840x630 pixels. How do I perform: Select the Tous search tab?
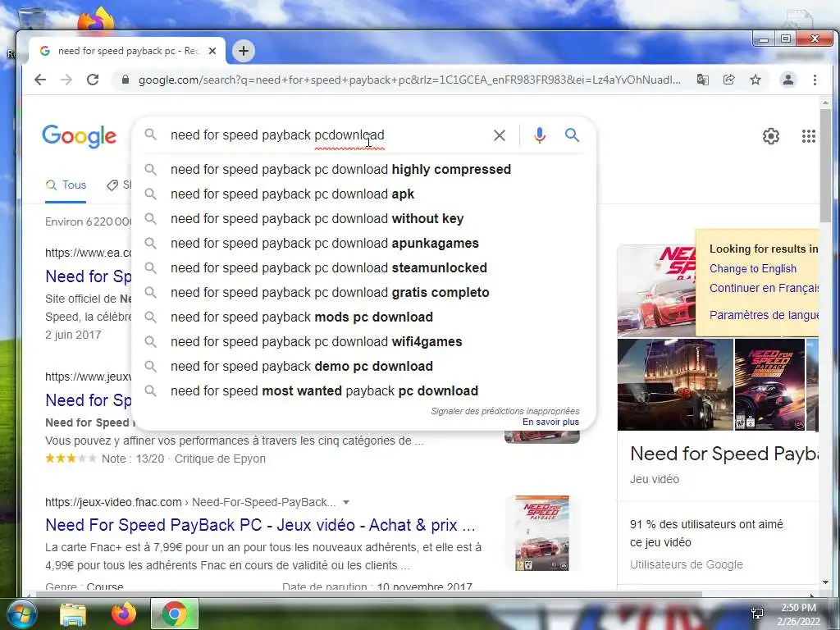[x=66, y=185]
